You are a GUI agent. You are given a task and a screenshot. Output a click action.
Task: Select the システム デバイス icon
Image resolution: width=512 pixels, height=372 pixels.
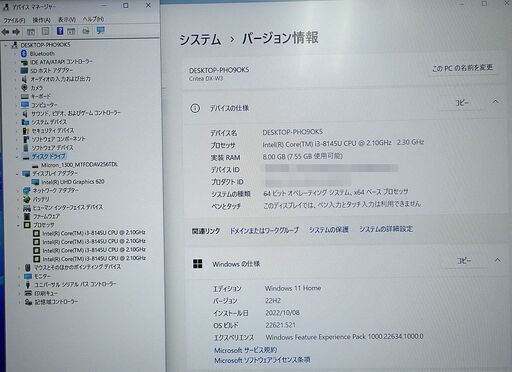point(25,122)
